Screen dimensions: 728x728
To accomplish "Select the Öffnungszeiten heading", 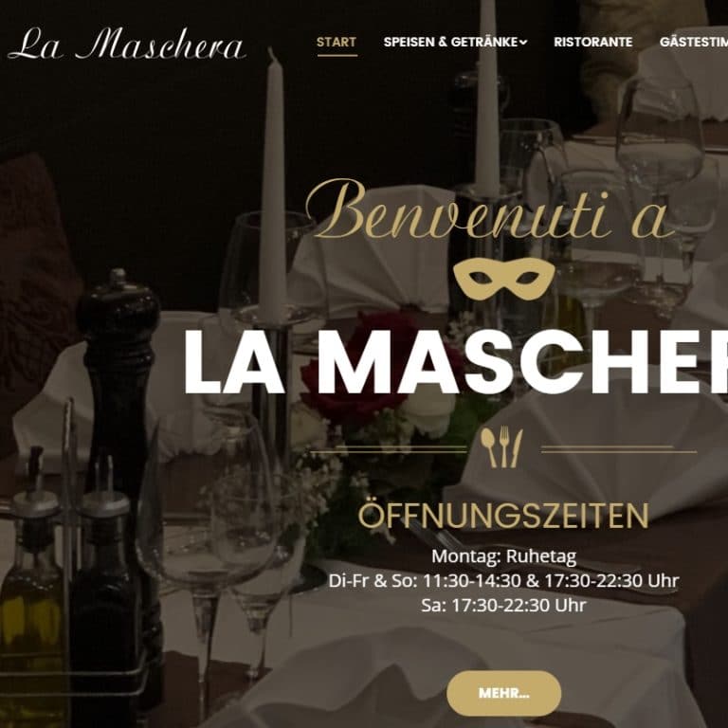I will pyautogui.click(x=503, y=515).
